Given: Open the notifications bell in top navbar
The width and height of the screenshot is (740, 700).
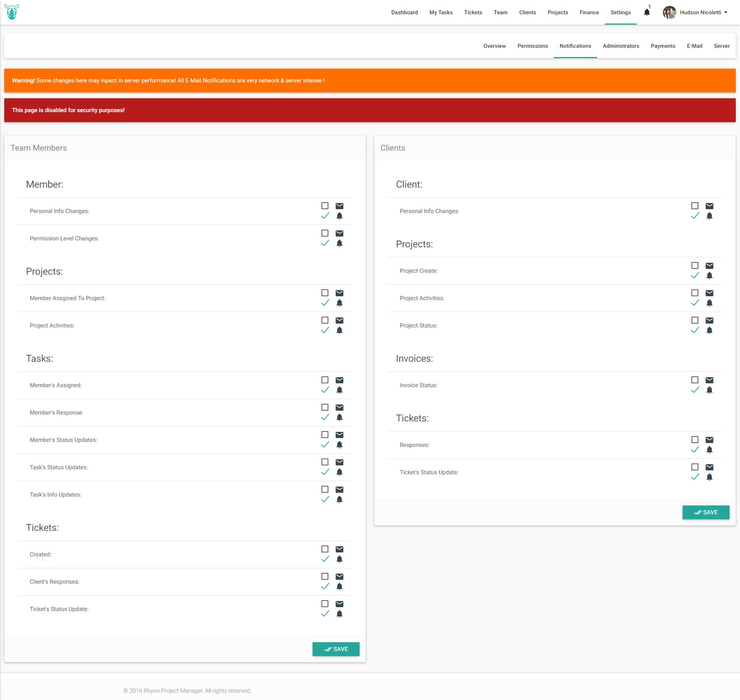Looking at the screenshot, I should 647,12.
